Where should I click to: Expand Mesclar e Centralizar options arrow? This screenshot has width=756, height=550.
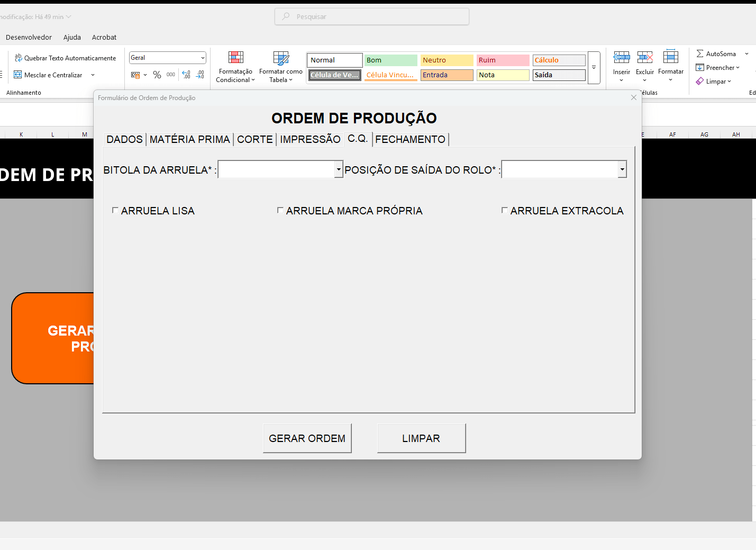[x=93, y=75]
